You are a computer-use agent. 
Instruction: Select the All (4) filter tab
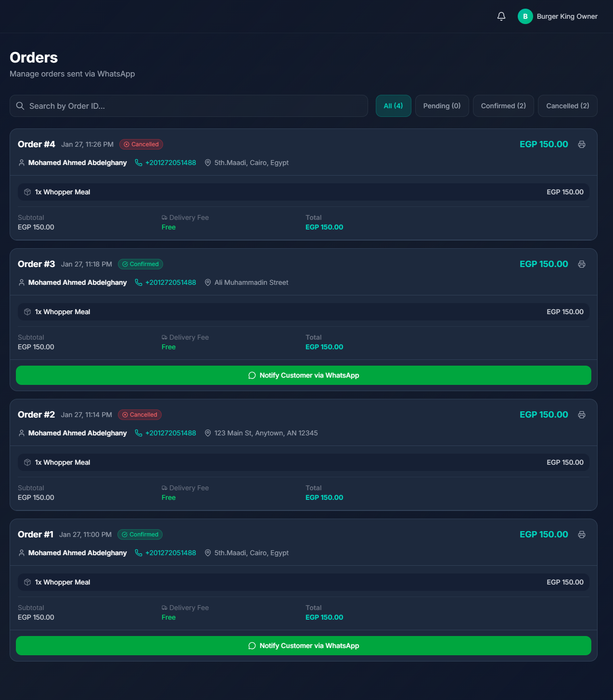[x=393, y=106]
